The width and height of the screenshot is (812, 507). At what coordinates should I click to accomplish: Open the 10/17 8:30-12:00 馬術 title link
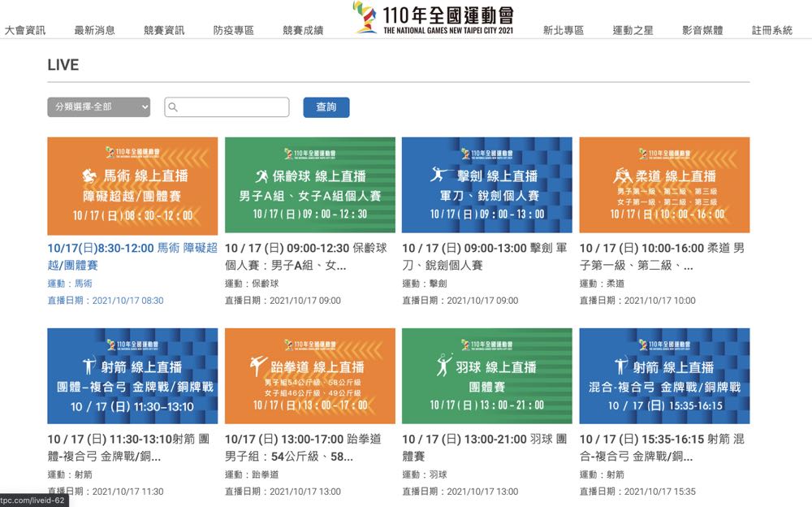[x=132, y=257]
